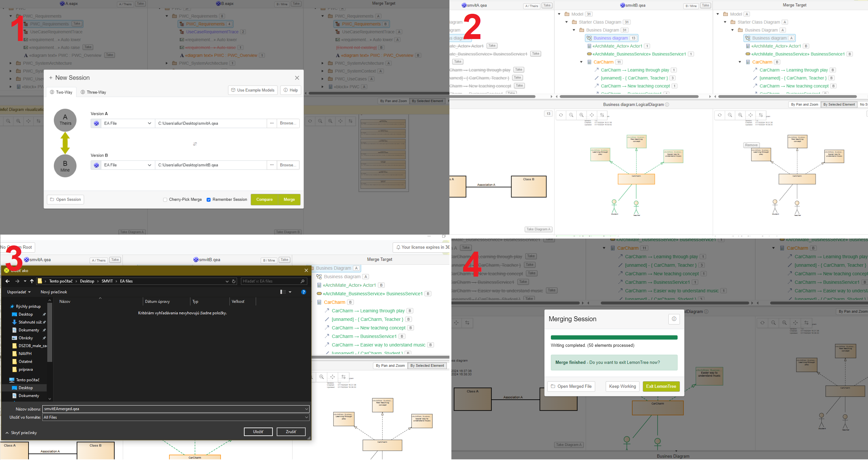Click the Version B file path field
Screen dimensions: 868x460
tap(211, 165)
